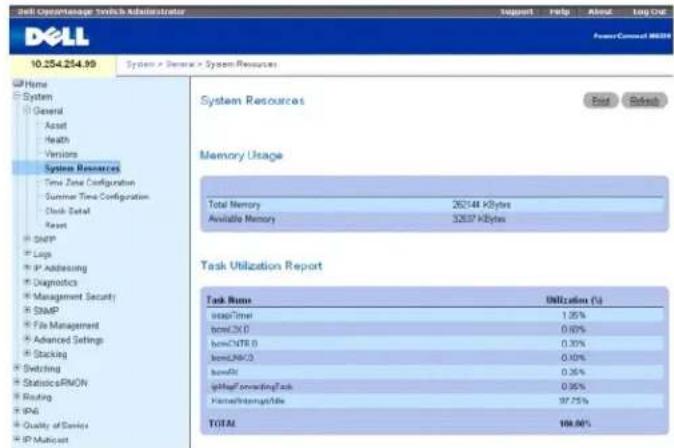Screen dimensions: 674x448
Task: Open the Reset page
Action: (56, 225)
